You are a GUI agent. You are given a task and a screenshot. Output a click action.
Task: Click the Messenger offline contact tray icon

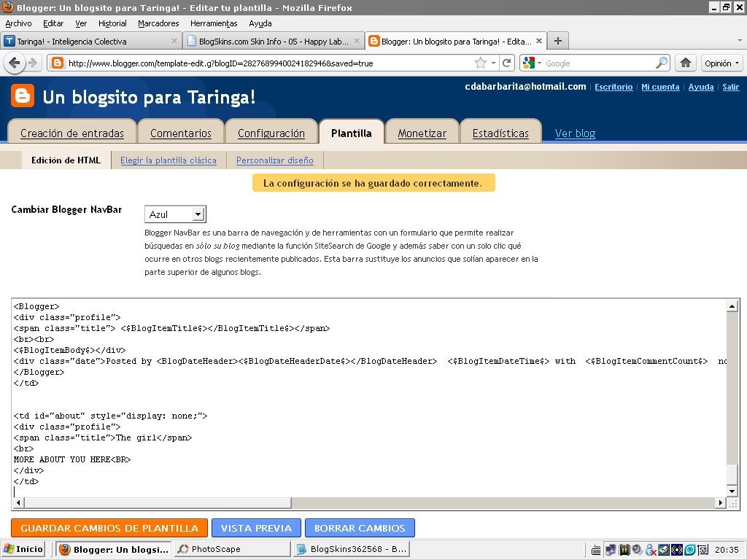pos(651,550)
